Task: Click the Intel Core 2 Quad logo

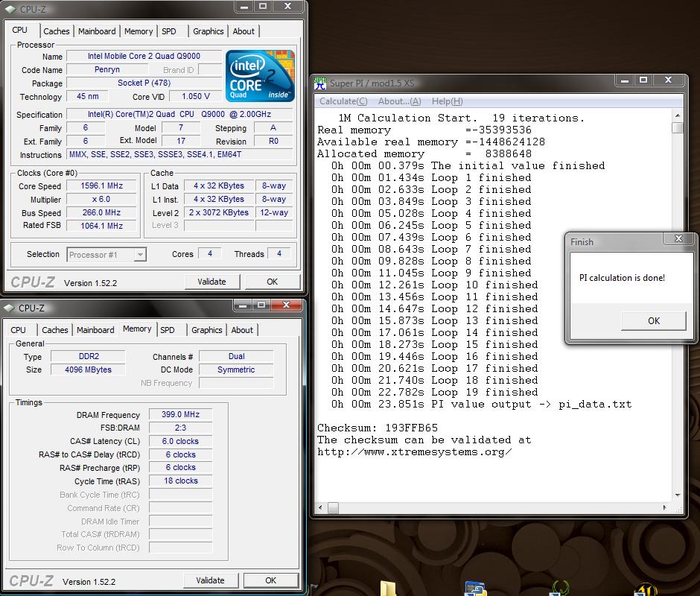Action: 260,75
